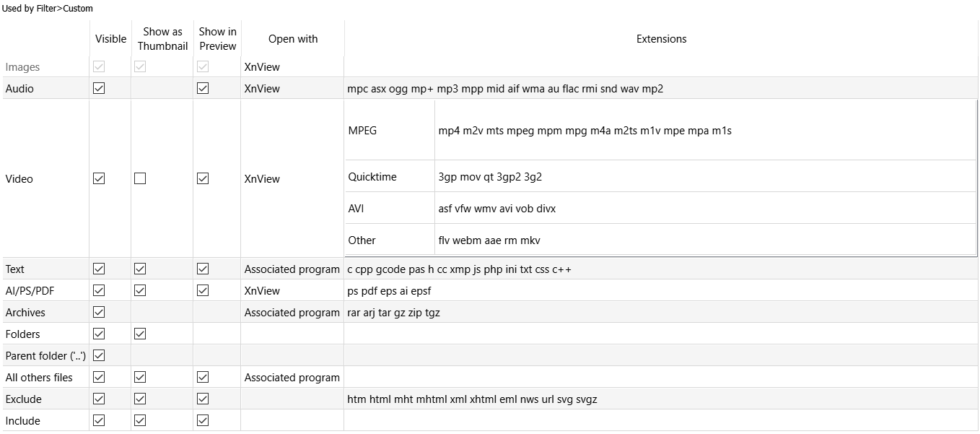Select the AVI extensions field
This screenshot has width=980, height=434.
coord(705,208)
